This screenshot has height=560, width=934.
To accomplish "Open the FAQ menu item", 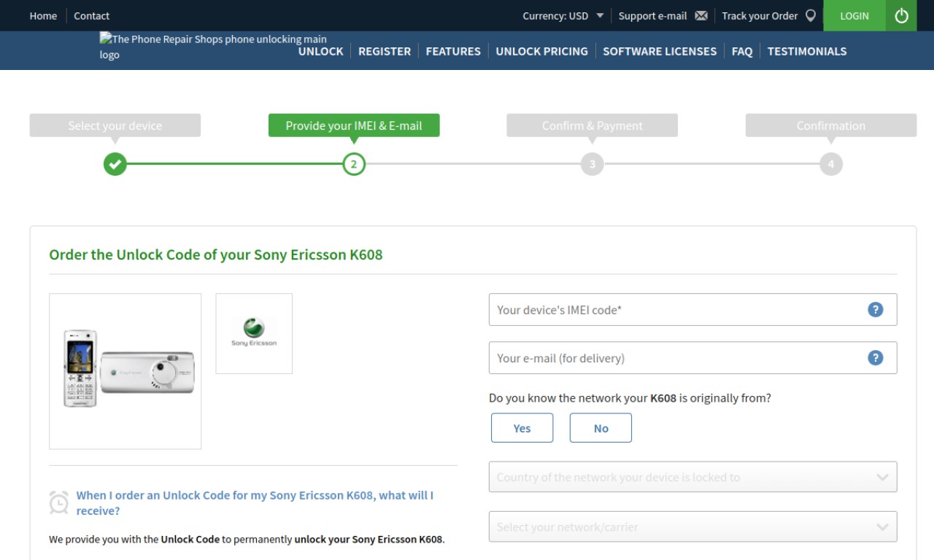I will point(742,51).
